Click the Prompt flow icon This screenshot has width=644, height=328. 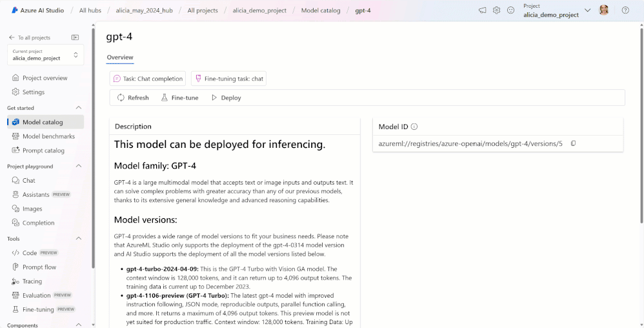(15, 267)
